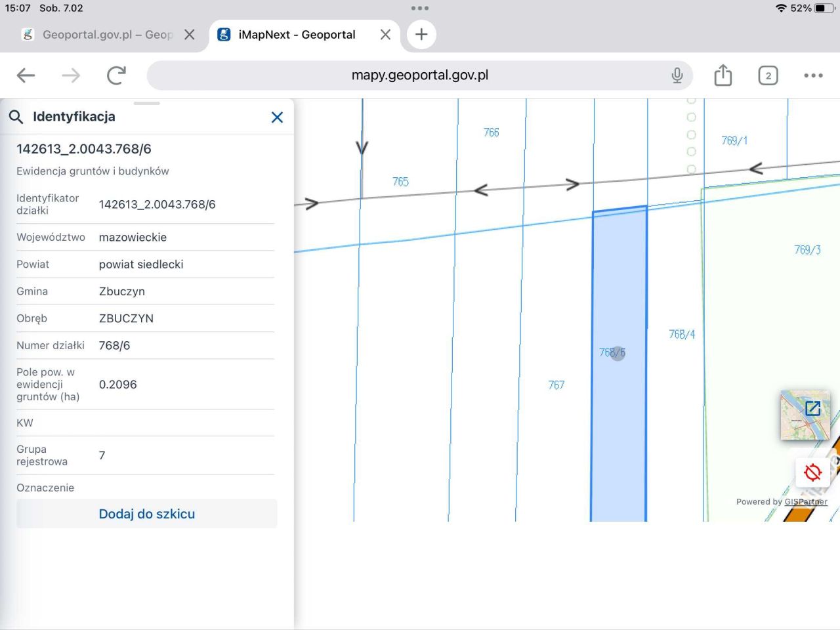The height and width of the screenshot is (630, 840).
Task: Tap the panel drag handle above Identyfikacja
Action: [x=147, y=103]
